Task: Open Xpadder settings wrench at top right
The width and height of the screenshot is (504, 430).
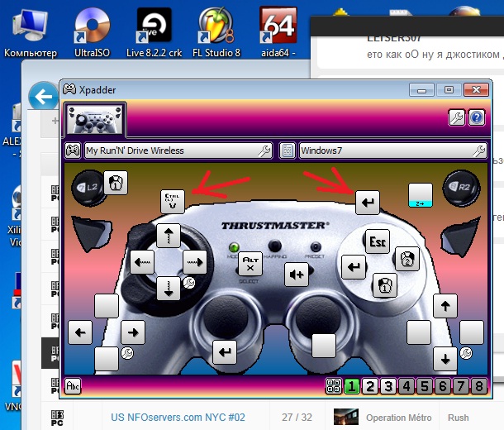Action: [x=457, y=117]
